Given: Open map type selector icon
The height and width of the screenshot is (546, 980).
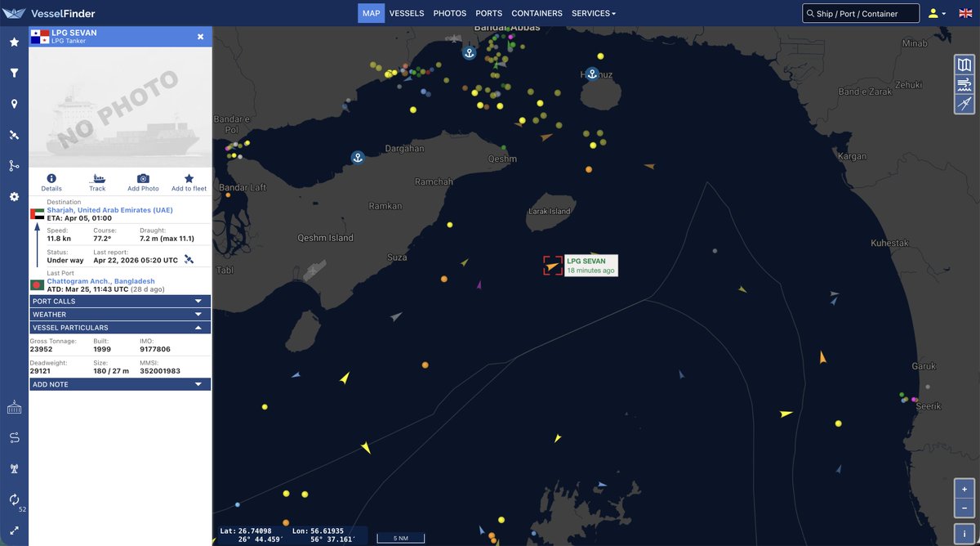Looking at the screenshot, I should click(x=964, y=65).
